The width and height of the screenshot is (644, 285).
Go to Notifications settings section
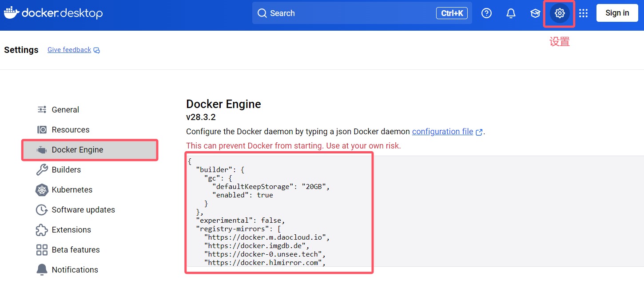(75, 270)
